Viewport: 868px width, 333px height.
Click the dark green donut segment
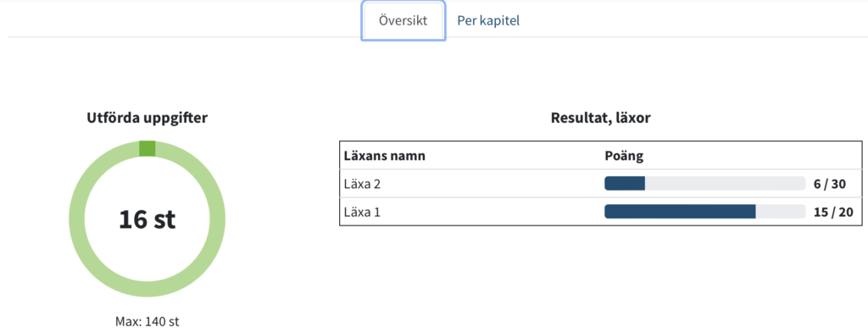point(147,148)
